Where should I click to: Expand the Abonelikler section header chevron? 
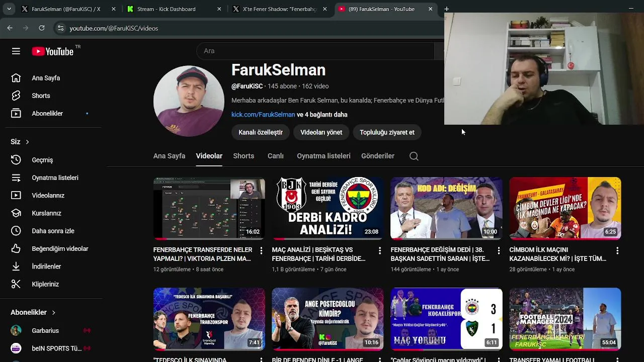click(x=53, y=312)
